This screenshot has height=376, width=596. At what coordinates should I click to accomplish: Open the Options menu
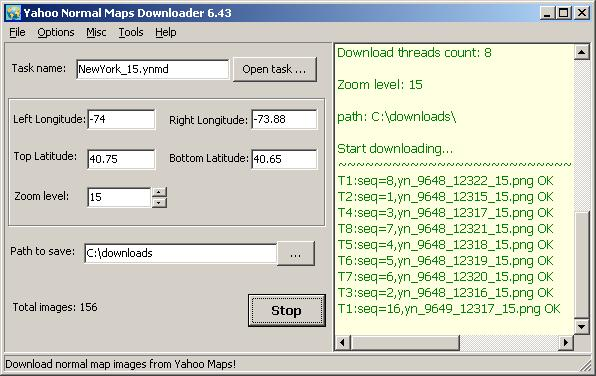pyautogui.click(x=56, y=32)
